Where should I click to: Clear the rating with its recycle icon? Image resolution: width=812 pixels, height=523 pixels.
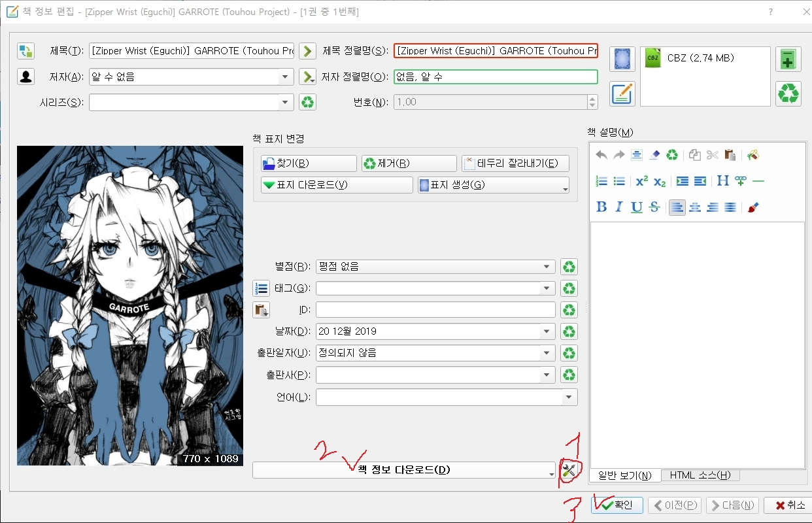click(x=569, y=267)
